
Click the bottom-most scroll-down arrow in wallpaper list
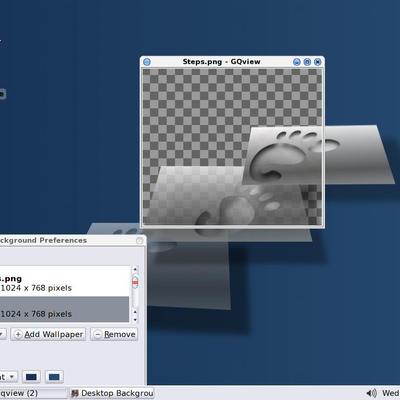tap(135, 319)
